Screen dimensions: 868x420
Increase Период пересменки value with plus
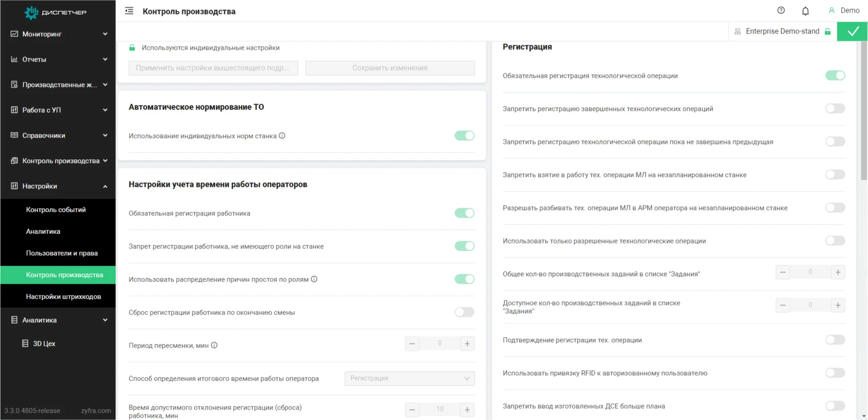[x=467, y=344]
